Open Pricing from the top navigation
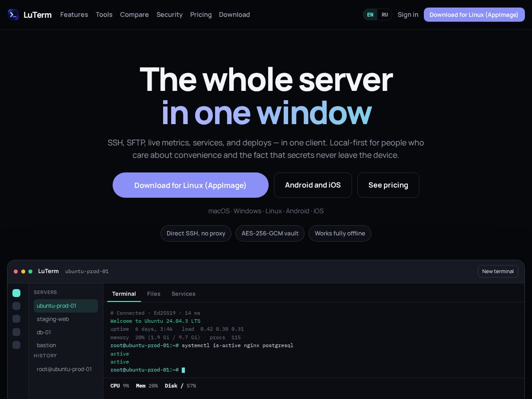Screen dimensions: 532x399 point(201,15)
